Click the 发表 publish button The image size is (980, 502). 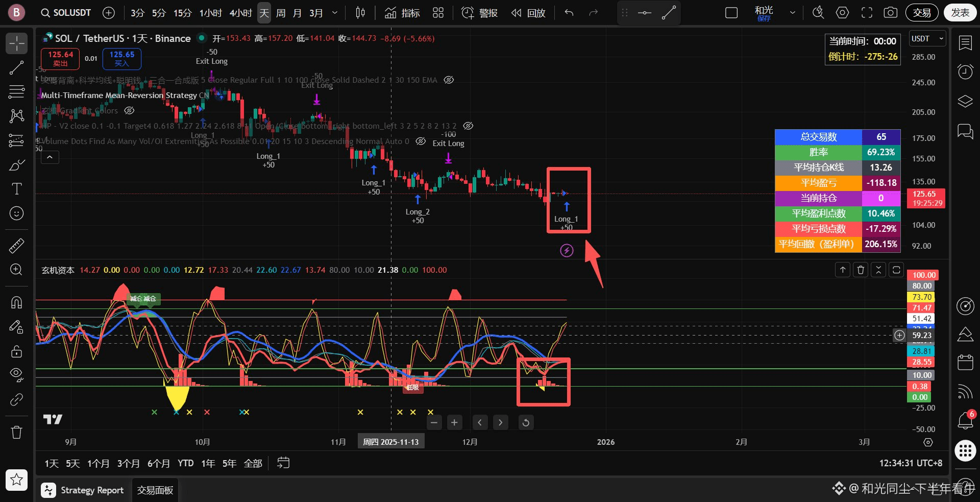click(960, 13)
